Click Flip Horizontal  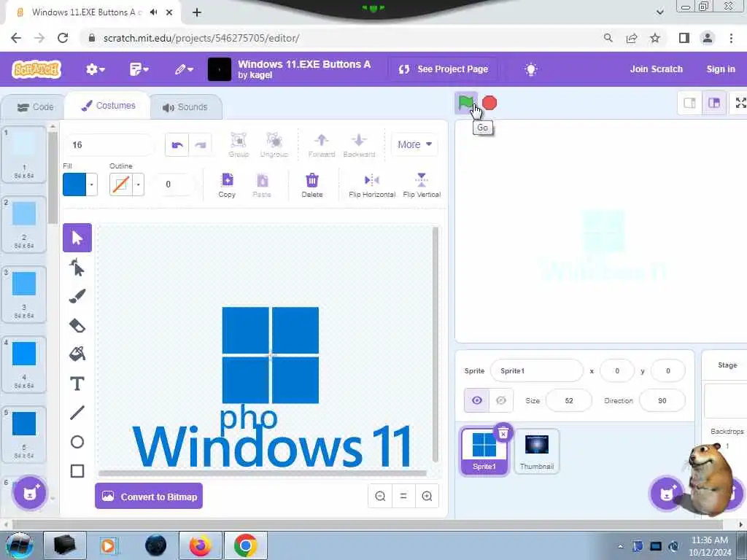[x=372, y=184]
